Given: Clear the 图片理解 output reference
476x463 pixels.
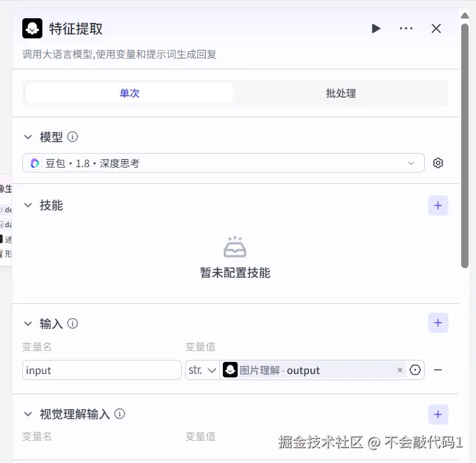Looking at the screenshot, I should (400, 370).
